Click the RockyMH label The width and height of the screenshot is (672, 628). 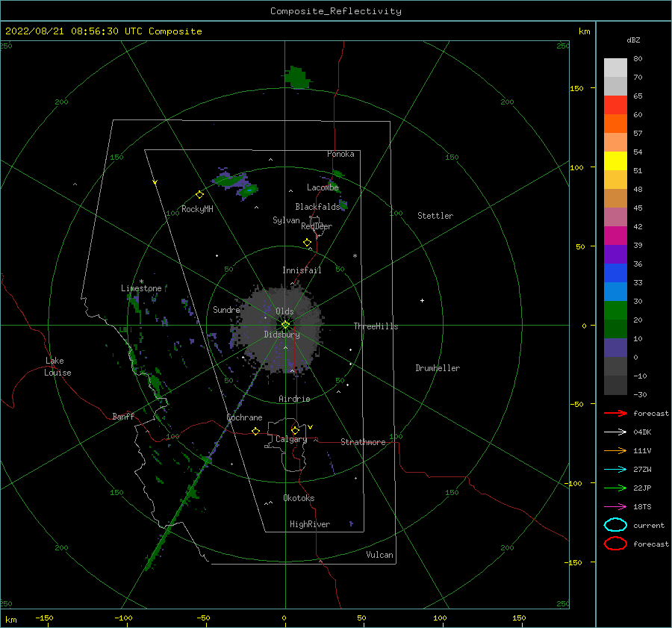click(x=197, y=209)
